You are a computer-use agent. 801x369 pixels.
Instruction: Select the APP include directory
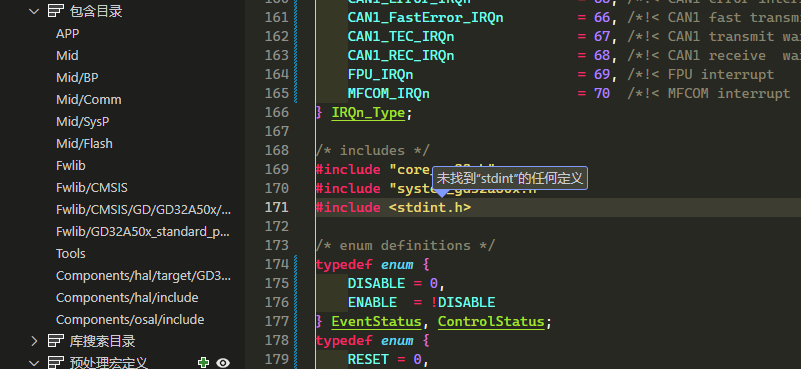(x=67, y=34)
